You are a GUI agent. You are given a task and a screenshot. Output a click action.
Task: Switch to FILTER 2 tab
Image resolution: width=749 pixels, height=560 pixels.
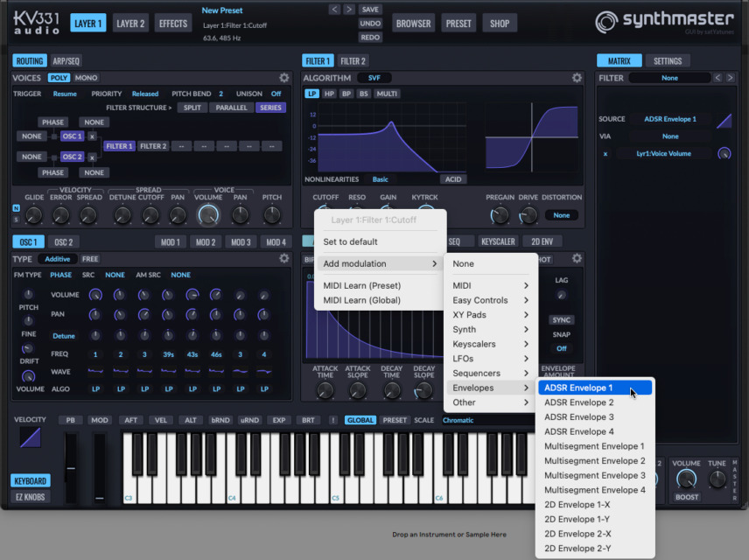click(x=353, y=61)
